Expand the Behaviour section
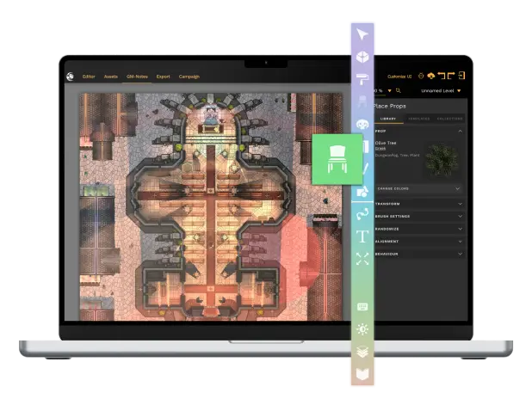The image size is (532, 399). (419, 254)
